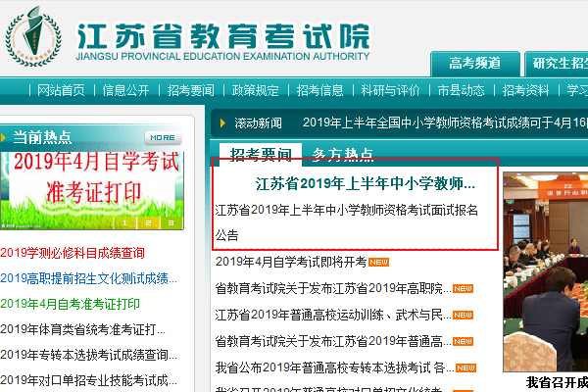Click the 我省召开 photo caption
Image resolution: width=588 pixels, height=392 pixels.
[x=557, y=382]
